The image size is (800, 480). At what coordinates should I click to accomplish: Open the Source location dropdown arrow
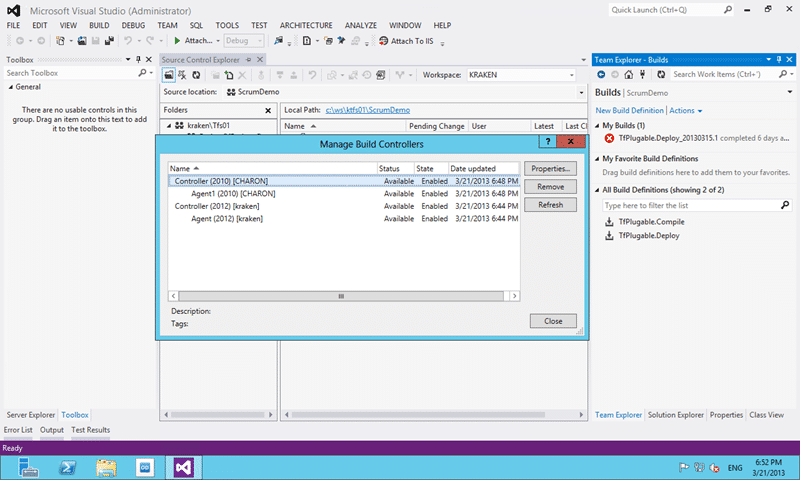[581, 92]
